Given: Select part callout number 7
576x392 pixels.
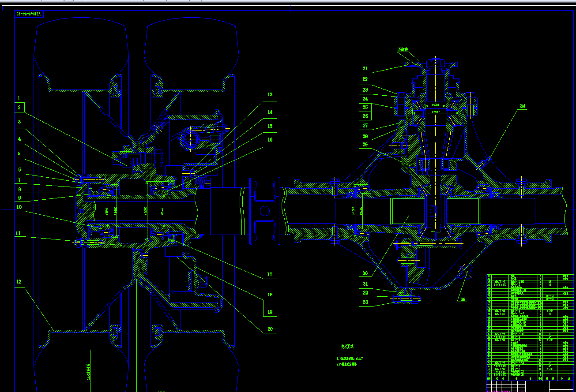Looking at the screenshot, I should [19, 180].
